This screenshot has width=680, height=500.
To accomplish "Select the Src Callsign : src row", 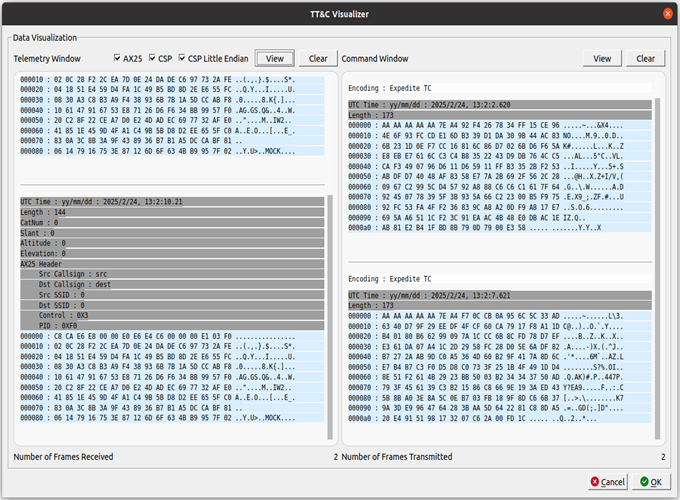I will pyautogui.click(x=172, y=274).
